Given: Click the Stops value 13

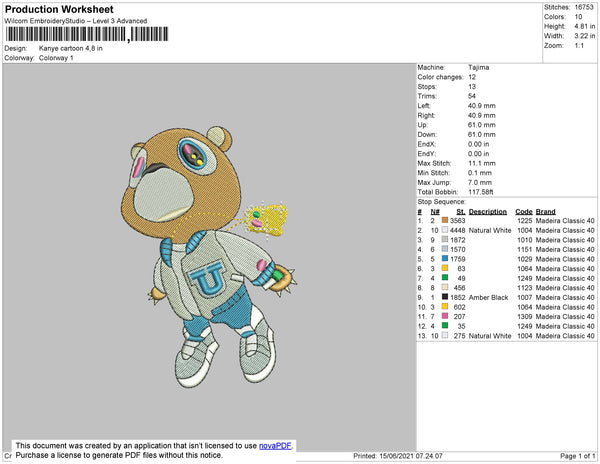Looking at the screenshot, I should (472, 86).
